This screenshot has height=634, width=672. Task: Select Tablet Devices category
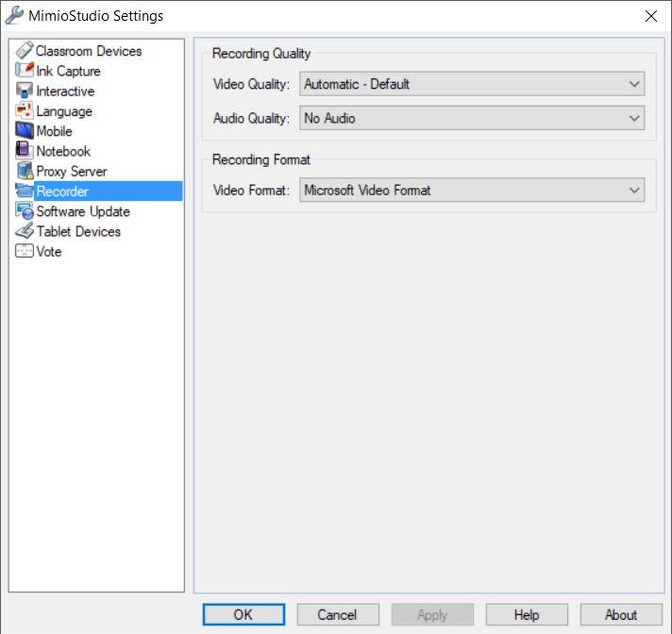78,232
